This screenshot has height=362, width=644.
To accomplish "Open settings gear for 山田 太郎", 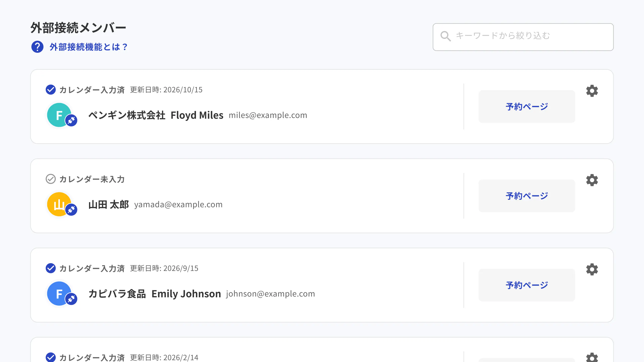I will (x=592, y=180).
